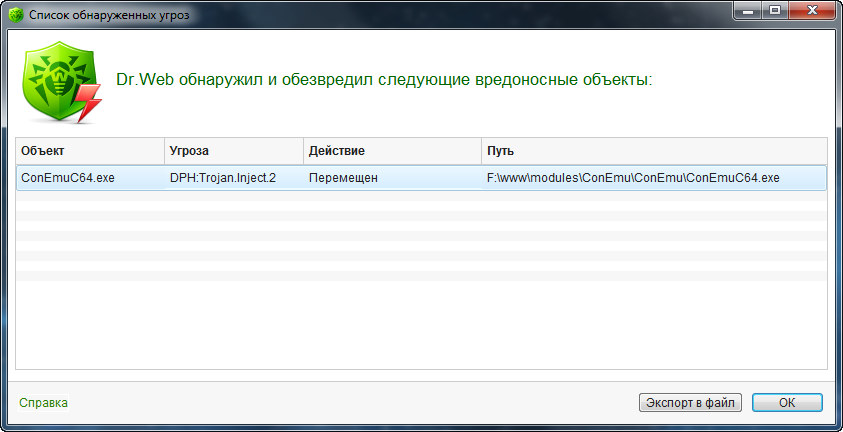843x432 pixels.
Task: Click the Перемещен action cell
Action: pos(344,178)
